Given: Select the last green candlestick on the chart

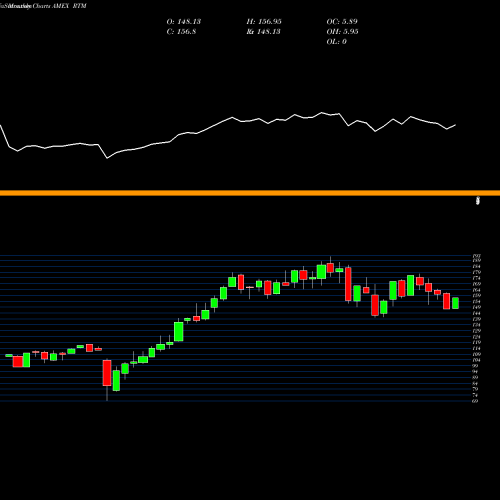Looking at the screenshot, I should point(455,303).
